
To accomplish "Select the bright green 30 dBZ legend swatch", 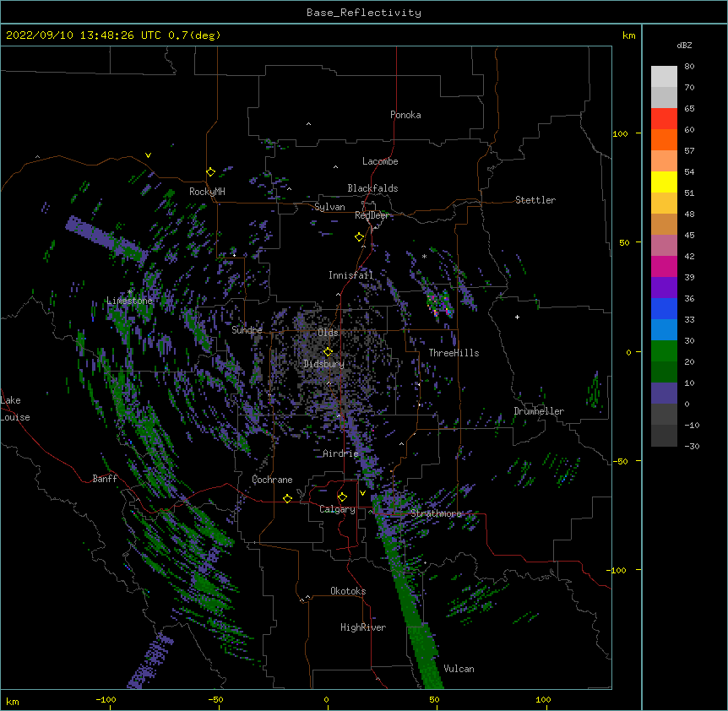I will 664,351.
